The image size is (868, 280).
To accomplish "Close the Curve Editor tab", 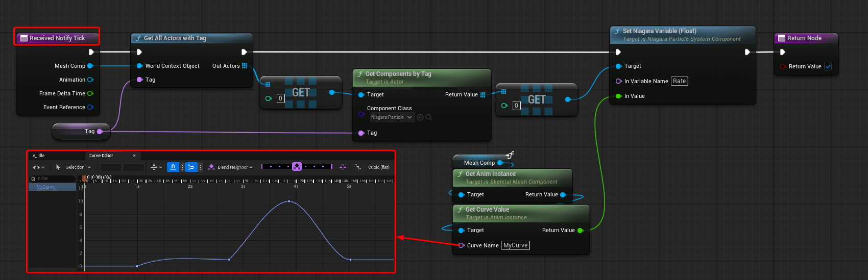I will tap(134, 156).
